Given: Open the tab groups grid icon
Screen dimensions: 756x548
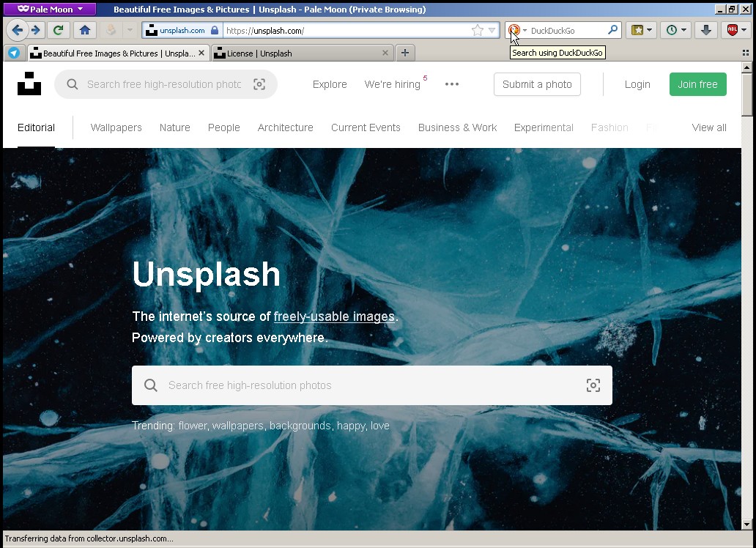Looking at the screenshot, I should 746,53.
